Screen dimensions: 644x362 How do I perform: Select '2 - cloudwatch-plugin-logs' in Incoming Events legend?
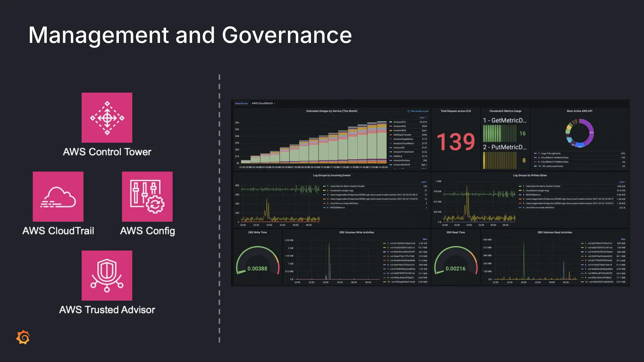click(x=340, y=190)
